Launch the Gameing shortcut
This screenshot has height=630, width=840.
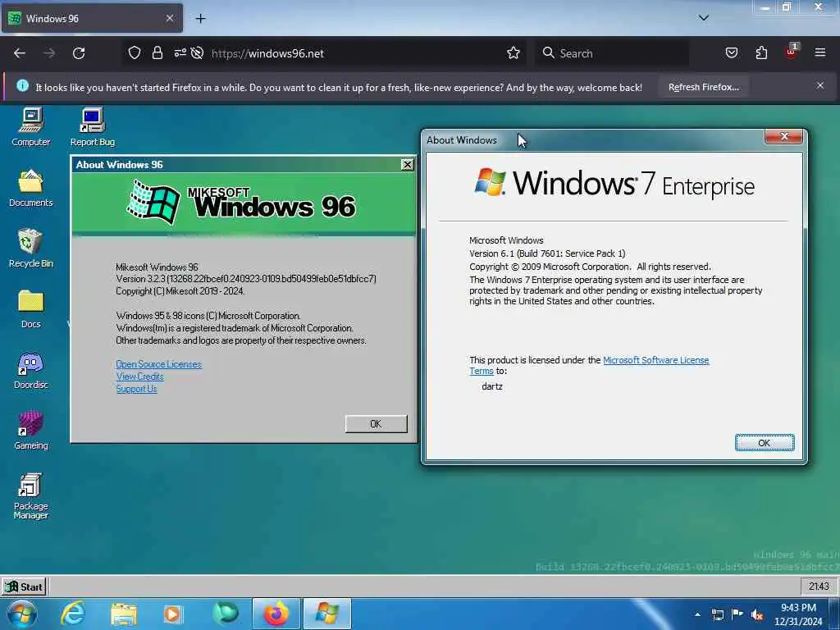31,431
